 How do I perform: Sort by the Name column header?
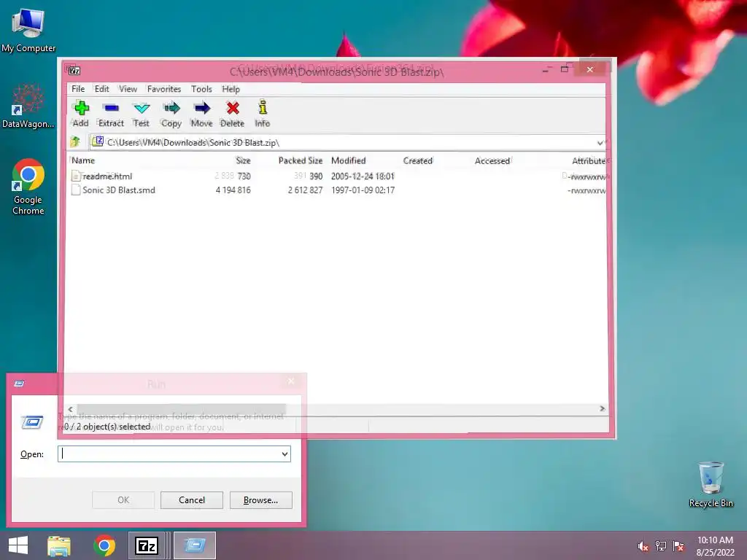[x=83, y=160]
